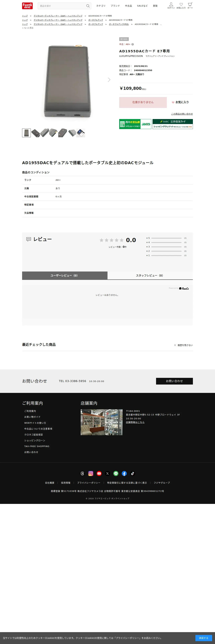
Task: Open JACCS monthly payment simulation banner
Action: pos(135,124)
